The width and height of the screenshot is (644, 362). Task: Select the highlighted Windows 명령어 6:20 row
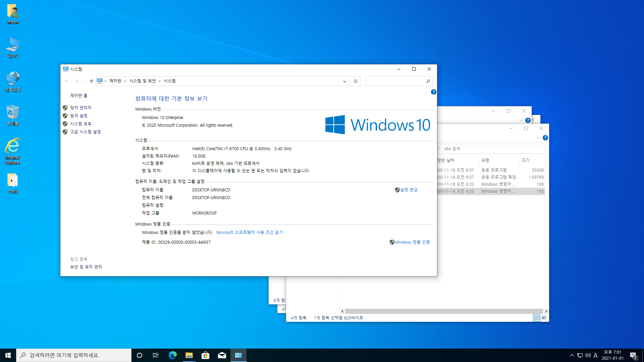click(491, 191)
